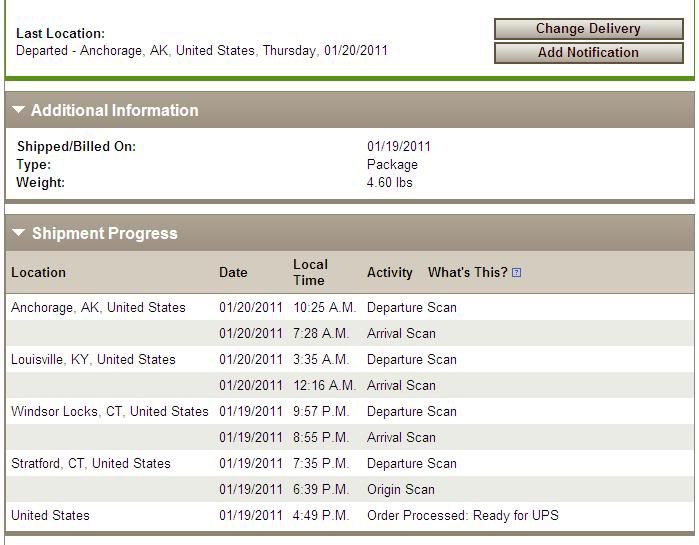Click the Origin Scan activity entry
The image size is (699, 545).
(400, 489)
